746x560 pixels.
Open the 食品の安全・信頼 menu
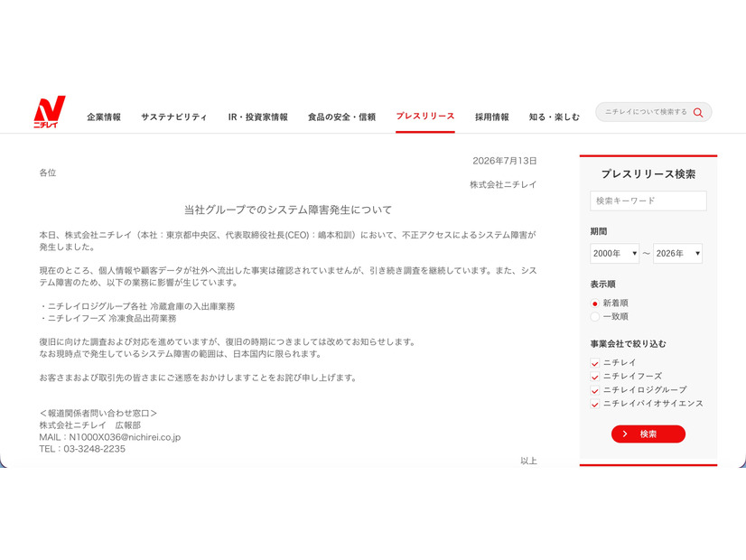341,117
